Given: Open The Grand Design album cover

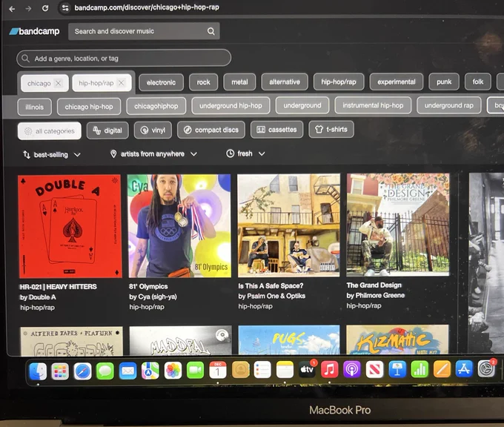Looking at the screenshot, I should click(x=398, y=225).
